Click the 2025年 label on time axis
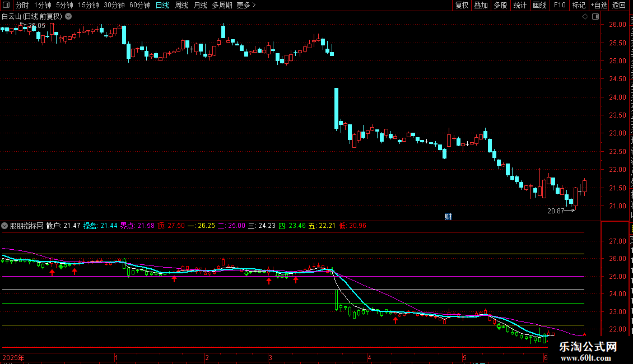The height and width of the screenshot is (364, 633). pos(13,358)
